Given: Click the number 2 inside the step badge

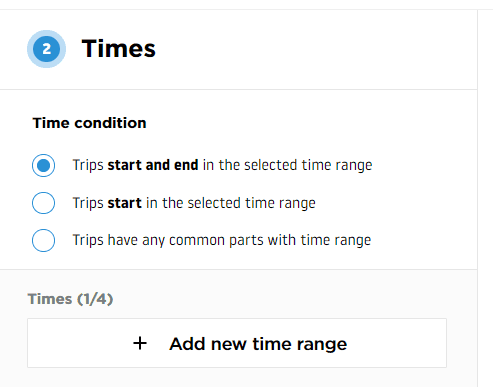Looking at the screenshot, I should click(x=47, y=49).
